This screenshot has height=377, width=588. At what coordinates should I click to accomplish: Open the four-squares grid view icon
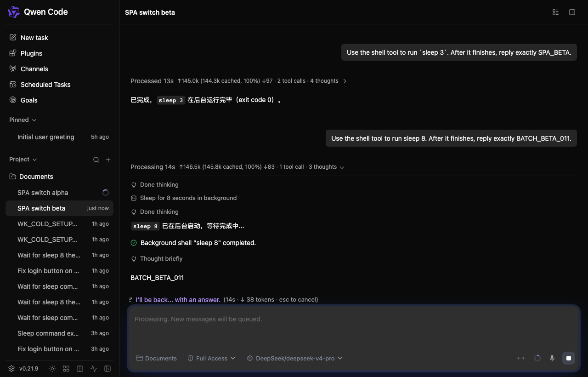[x=66, y=369]
